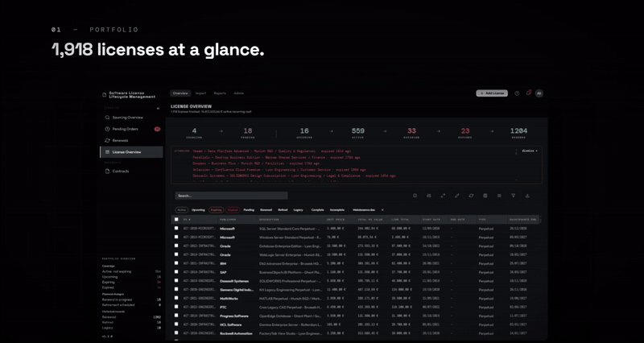The width and height of the screenshot is (644, 343).
Task: Toggle the Complete filter chip
Action: (318, 210)
